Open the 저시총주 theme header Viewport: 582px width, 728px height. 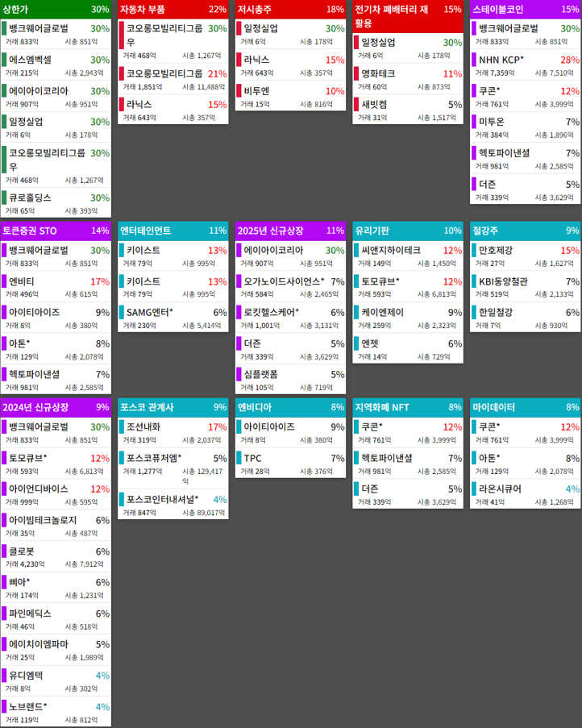click(290, 10)
